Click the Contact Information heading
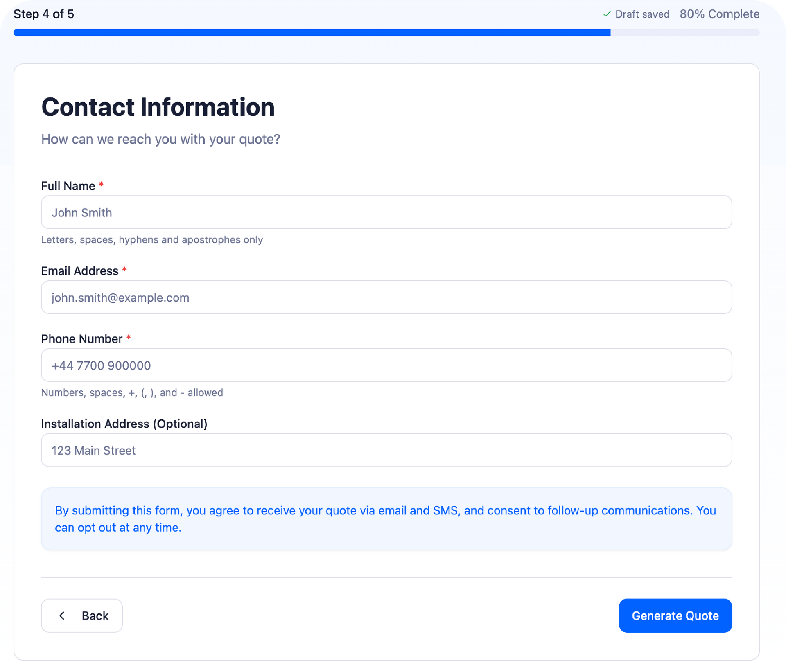 coord(158,107)
